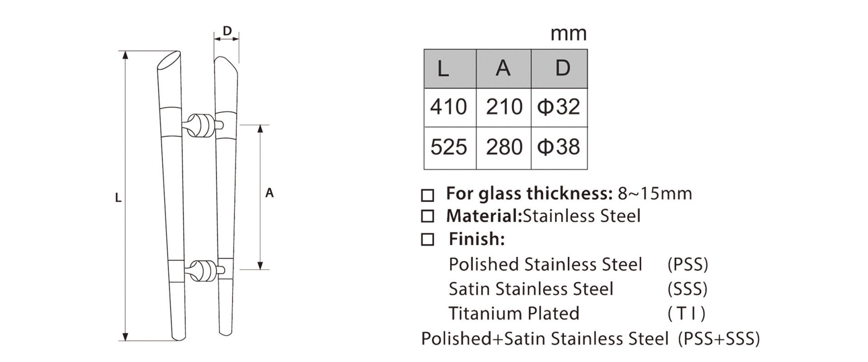Click 'Titanium Plated' finish text

[514, 313]
